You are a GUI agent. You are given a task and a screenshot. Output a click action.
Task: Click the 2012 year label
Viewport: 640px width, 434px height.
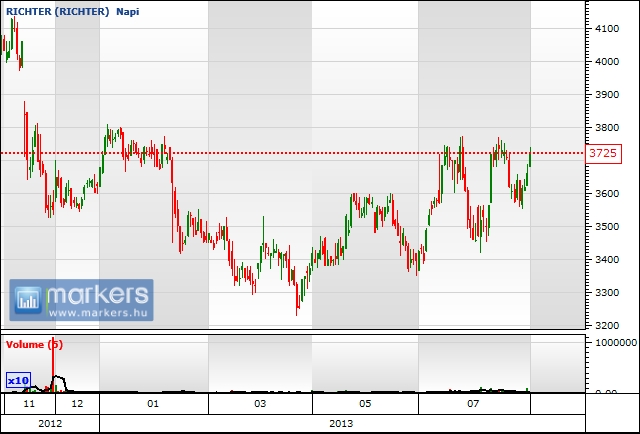click(x=50, y=423)
